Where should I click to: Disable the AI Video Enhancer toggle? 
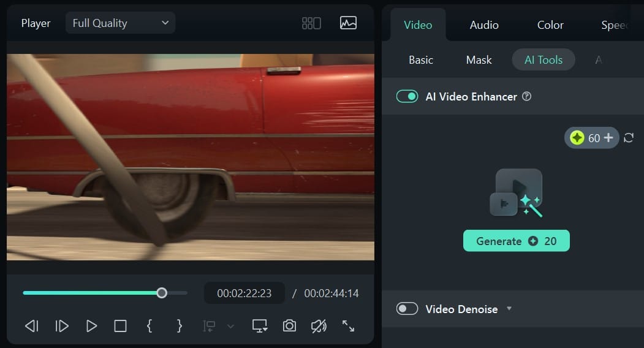(x=407, y=96)
